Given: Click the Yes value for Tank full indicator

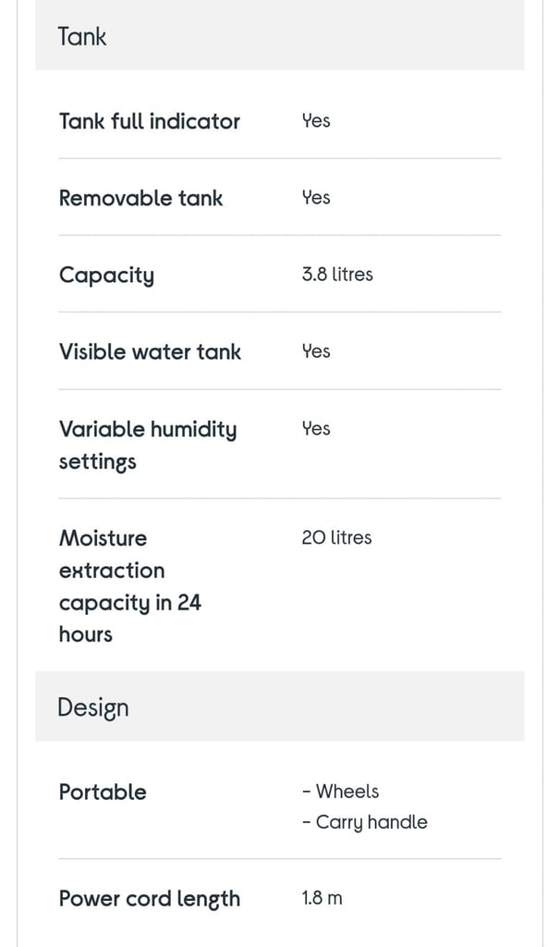Looking at the screenshot, I should pos(316,120).
